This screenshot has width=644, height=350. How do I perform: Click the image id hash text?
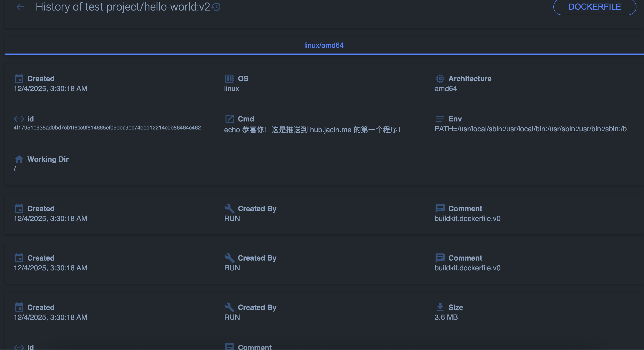(x=107, y=128)
